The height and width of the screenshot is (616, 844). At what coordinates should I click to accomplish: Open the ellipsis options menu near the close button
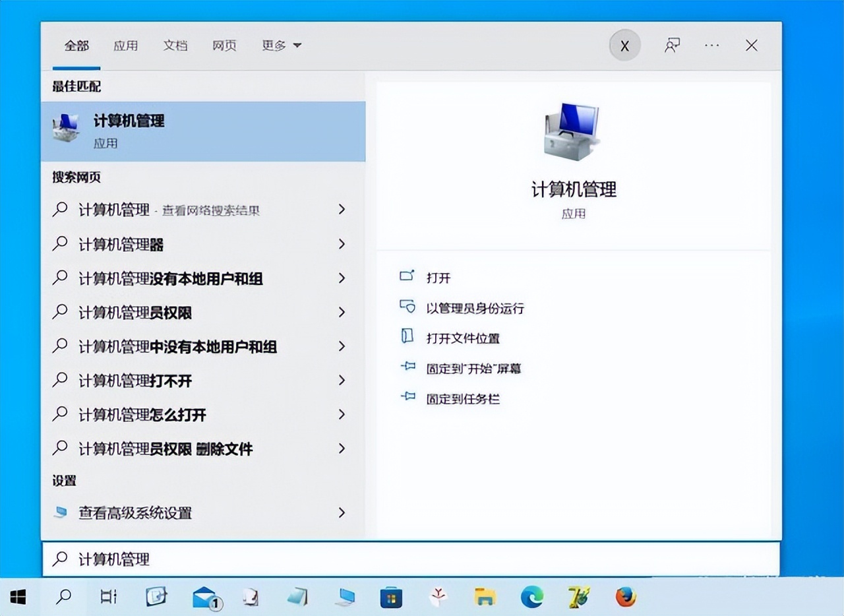click(711, 45)
